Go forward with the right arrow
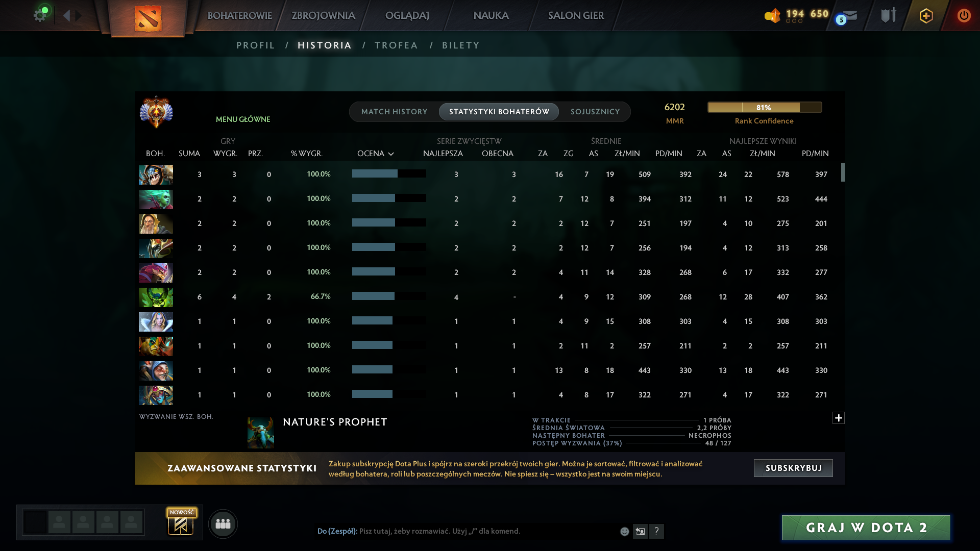The width and height of the screenshot is (980, 551). 79,15
